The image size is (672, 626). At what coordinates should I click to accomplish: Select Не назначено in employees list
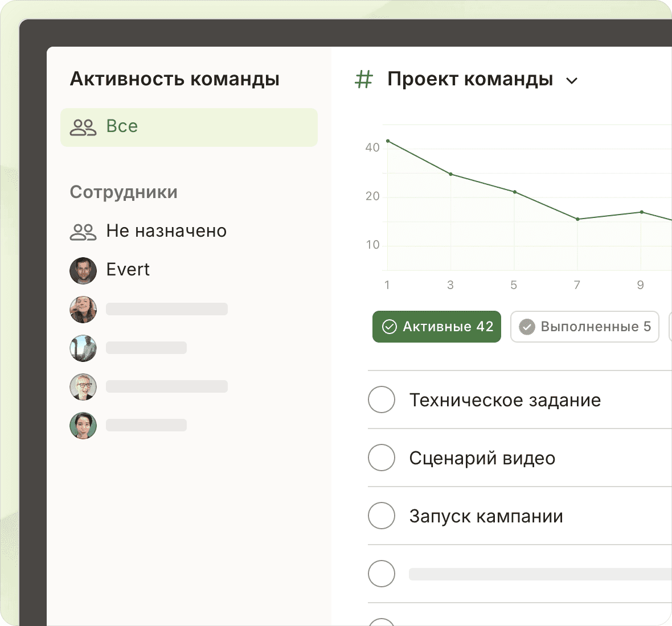click(166, 231)
